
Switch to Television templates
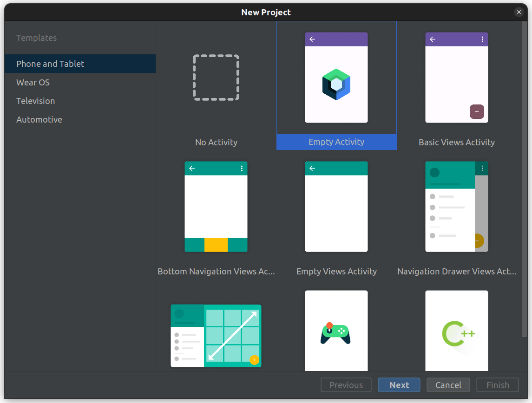pyautogui.click(x=80, y=101)
